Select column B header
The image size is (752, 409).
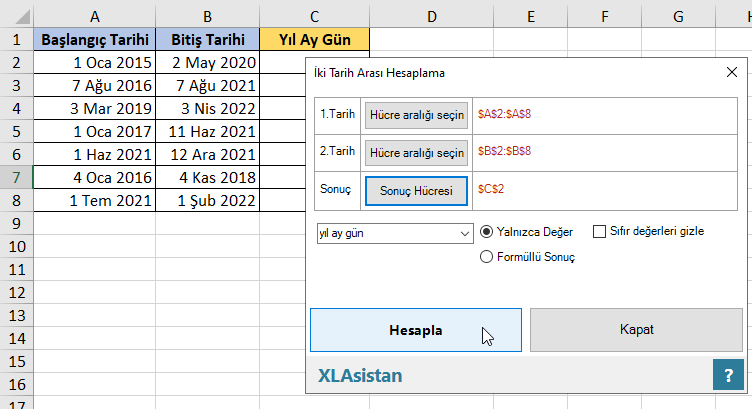[208, 17]
